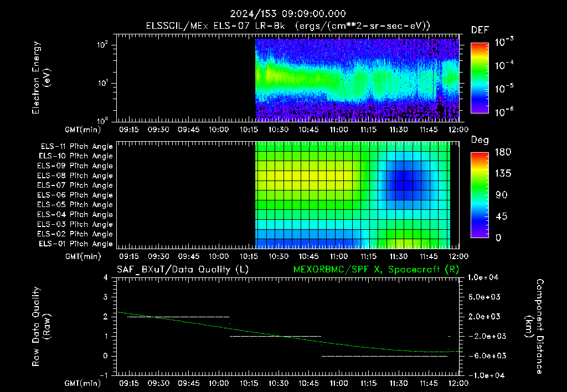Viewport: 567px width, 392px height.
Task: Click the white data quality line at level 0
Action: [385, 356]
